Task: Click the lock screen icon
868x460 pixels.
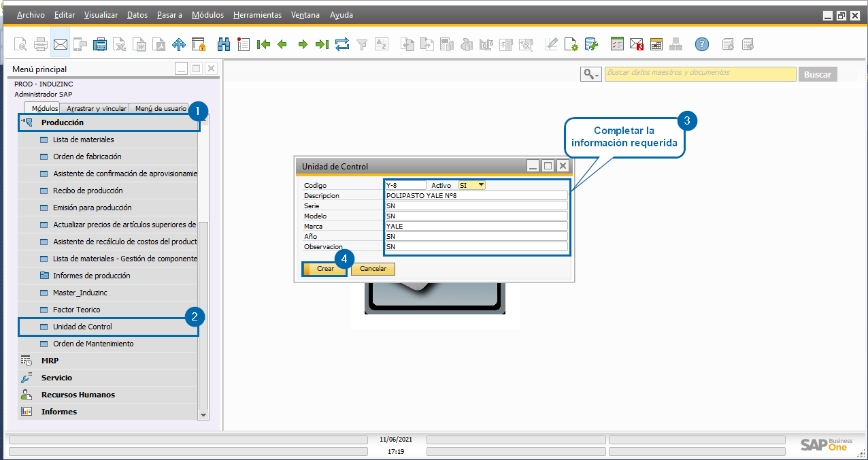Action: (199, 45)
